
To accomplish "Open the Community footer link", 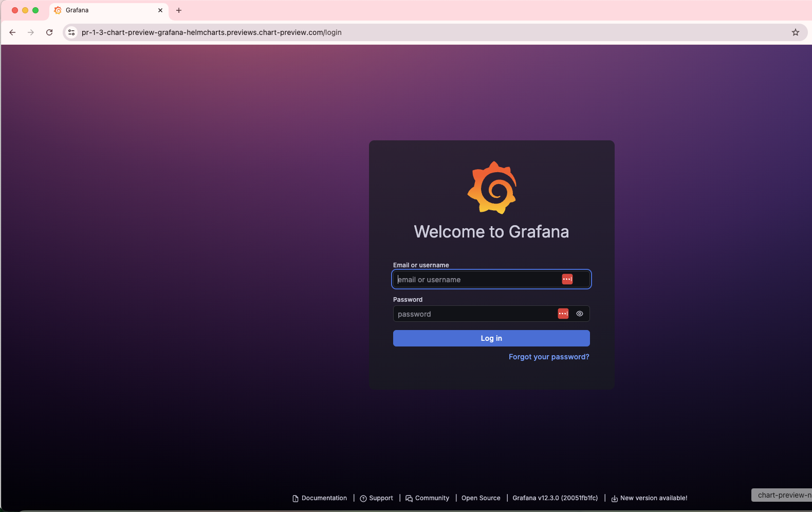I will click(428, 498).
